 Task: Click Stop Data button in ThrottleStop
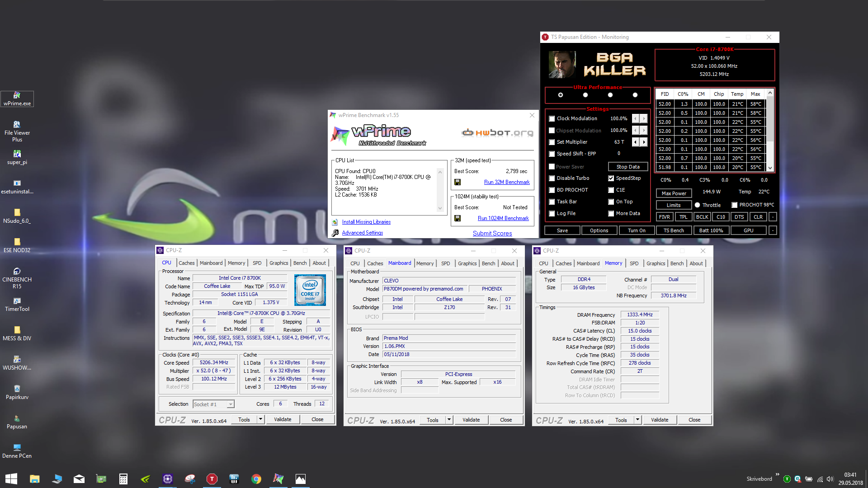pos(628,167)
